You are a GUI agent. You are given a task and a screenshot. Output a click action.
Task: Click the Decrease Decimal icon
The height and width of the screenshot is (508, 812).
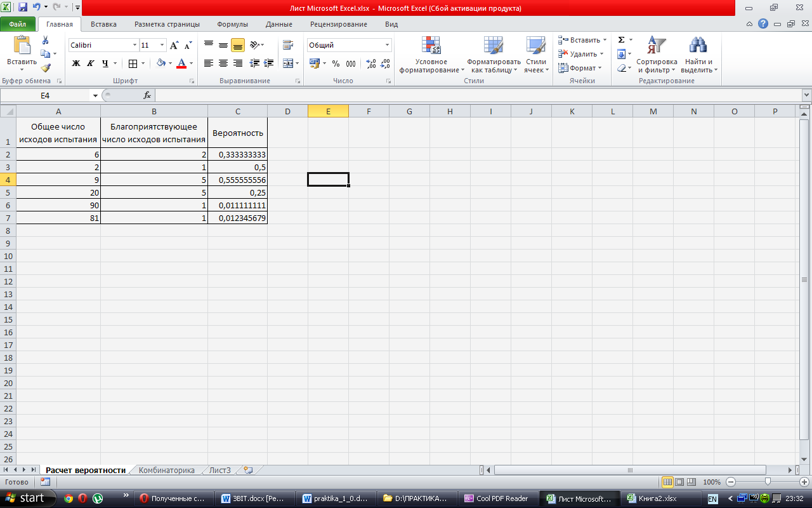click(386, 63)
